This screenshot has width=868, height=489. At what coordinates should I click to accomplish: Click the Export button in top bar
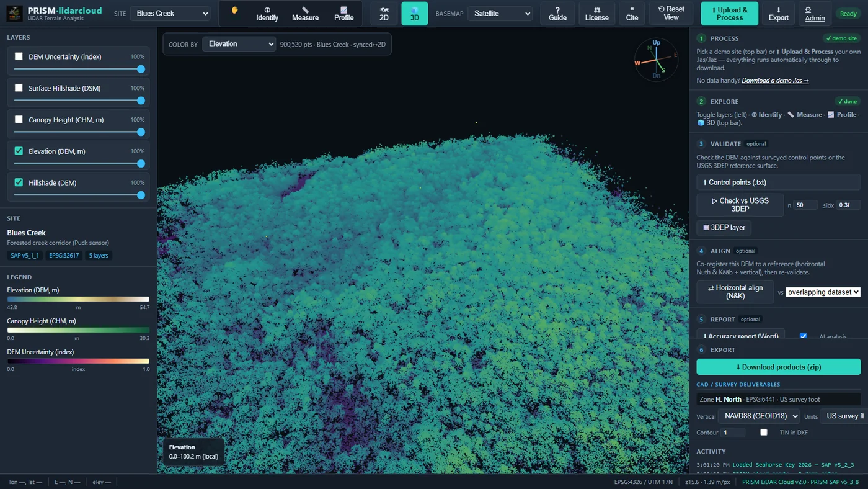[778, 13]
